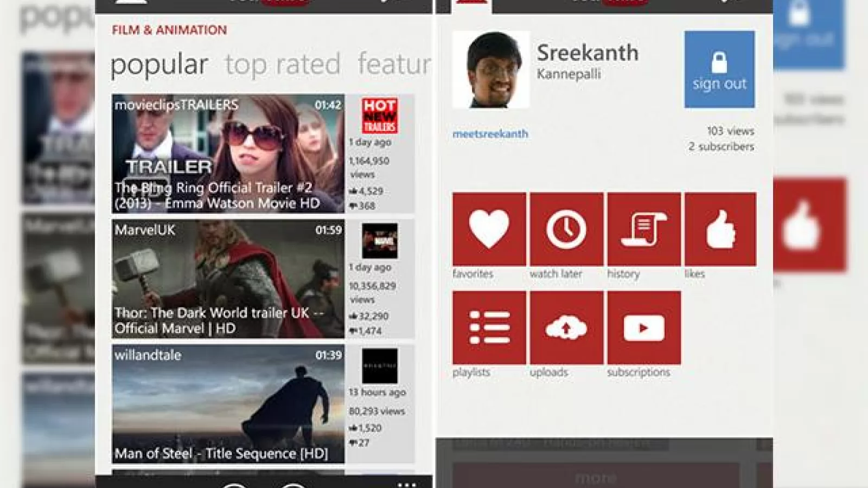Click the 4,529 likes count

tap(366, 191)
